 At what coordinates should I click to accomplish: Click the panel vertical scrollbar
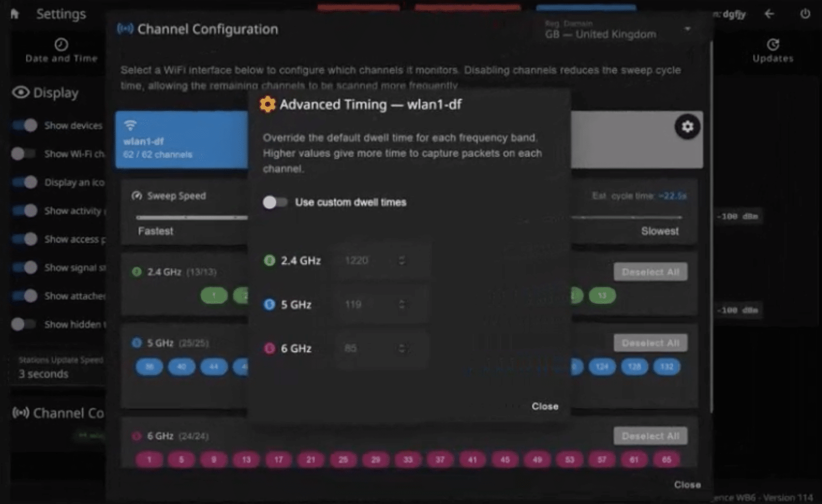pyautogui.click(x=711, y=226)
